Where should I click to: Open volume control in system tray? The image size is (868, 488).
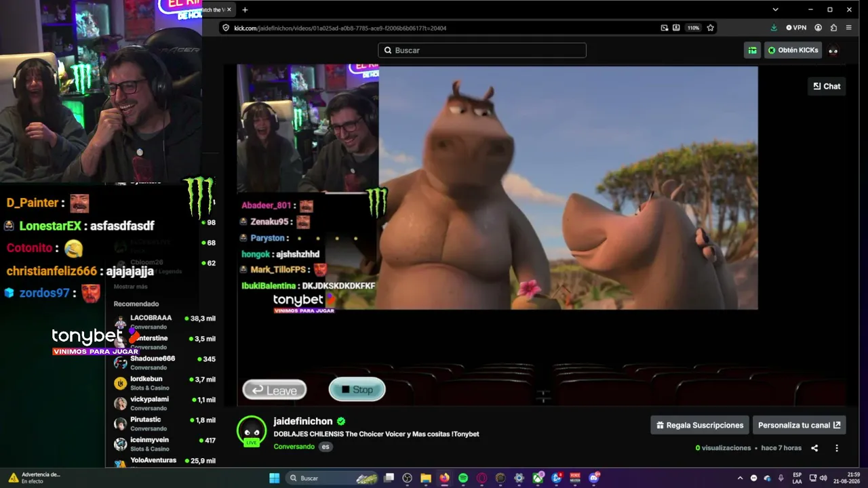point(825,478)
